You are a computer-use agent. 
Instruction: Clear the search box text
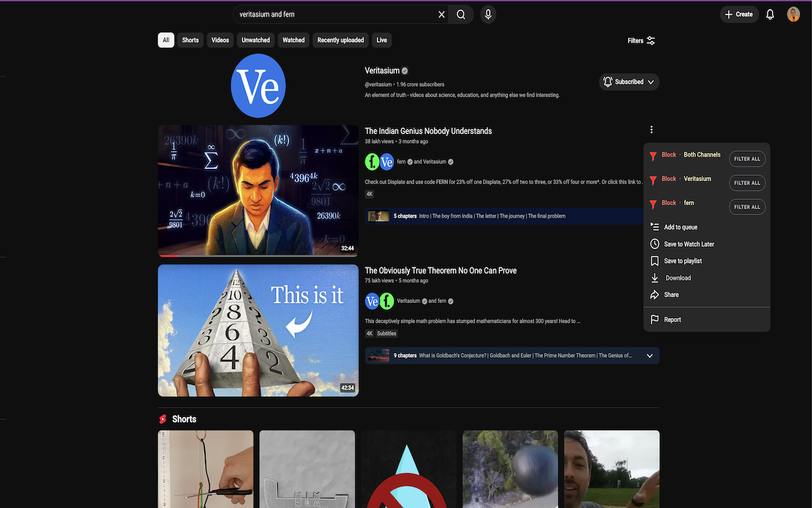coord(442,15)
